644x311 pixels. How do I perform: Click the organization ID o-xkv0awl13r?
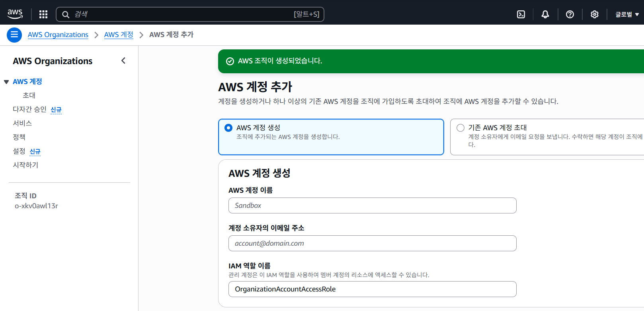pyautogui.click(x=36, y=206)
